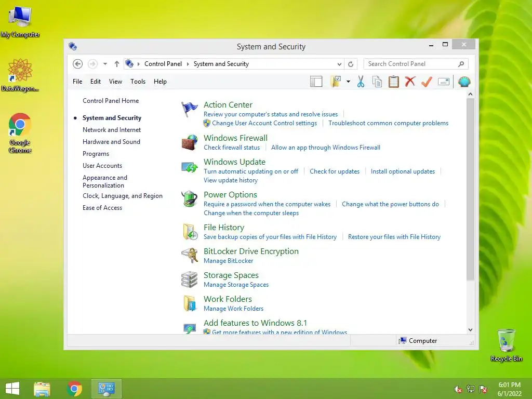Click the muted volume tray icon

click(458, 389)
